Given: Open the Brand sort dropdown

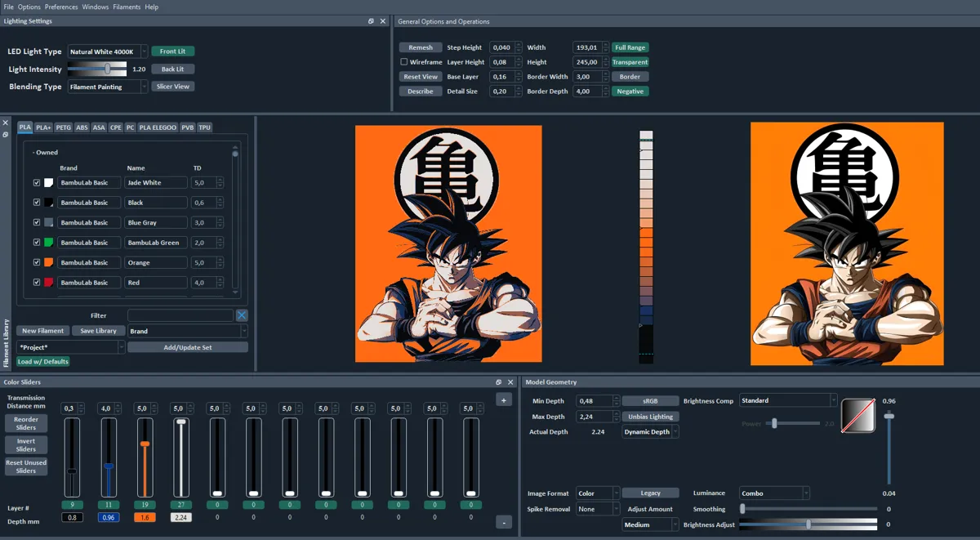Looking at the screenshot, I should point(187,331).
